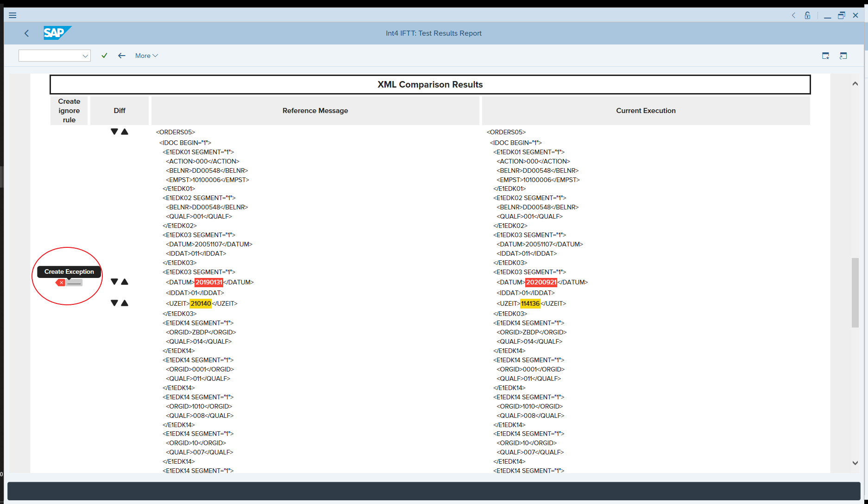This screenshot has height=504, width=868.
Task: Click the left arrow Back icon
Action: [122, 56]
